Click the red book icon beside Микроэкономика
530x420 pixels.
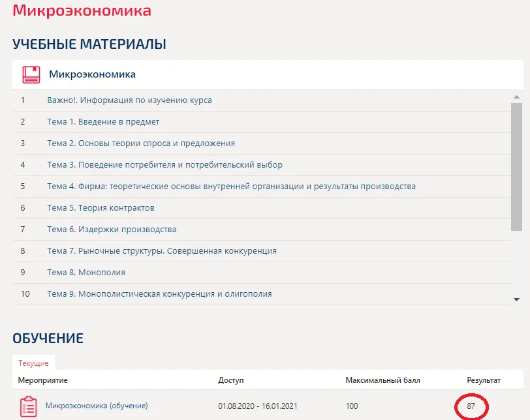click(x=31, y=74)
